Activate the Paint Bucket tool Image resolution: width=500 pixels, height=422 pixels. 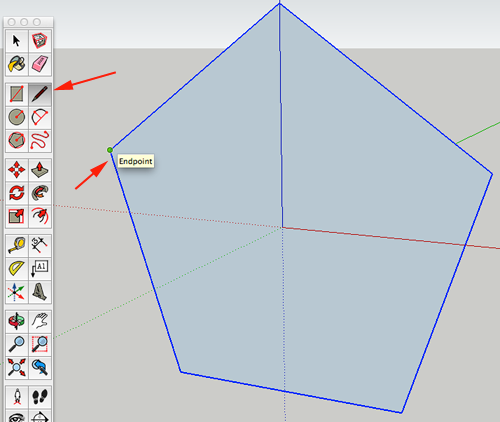[17, 64]
